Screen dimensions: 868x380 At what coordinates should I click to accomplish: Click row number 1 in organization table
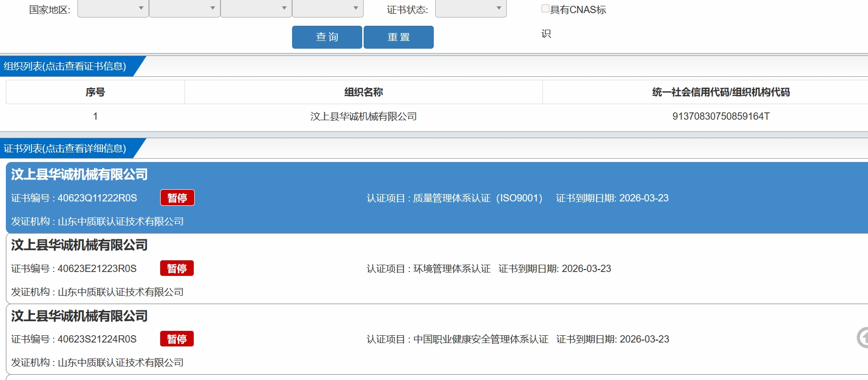click(95, 116)
